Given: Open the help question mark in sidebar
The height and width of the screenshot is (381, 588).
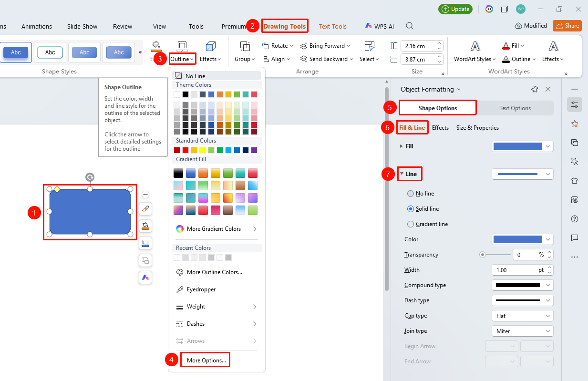Looking at the screenshot, I should click(x=575, y=219).
